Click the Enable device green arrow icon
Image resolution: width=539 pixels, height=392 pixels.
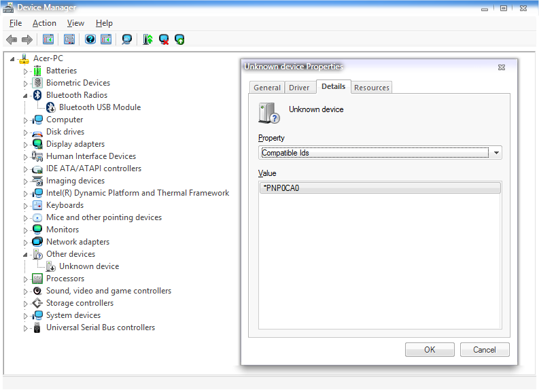[x=179, y=39]
